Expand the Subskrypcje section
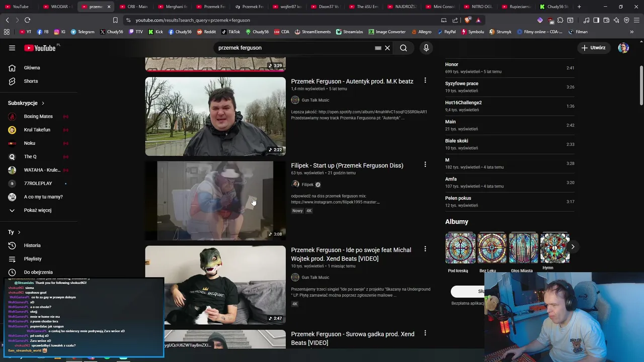Screen dimensions: 644x362 coord(26,103)
